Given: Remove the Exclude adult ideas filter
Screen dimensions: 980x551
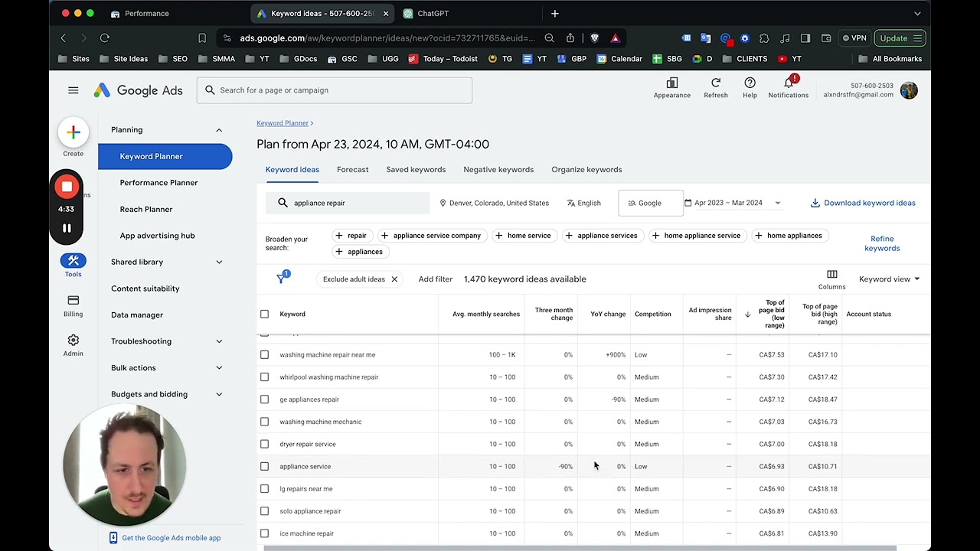Looking at the screenshot, I should pos(394,279).
